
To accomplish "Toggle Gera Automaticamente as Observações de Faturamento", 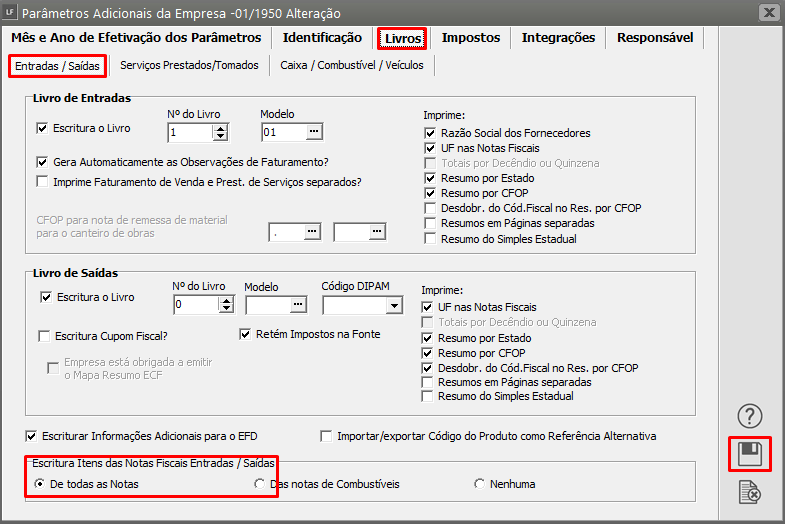I will [x=42, y=162].
